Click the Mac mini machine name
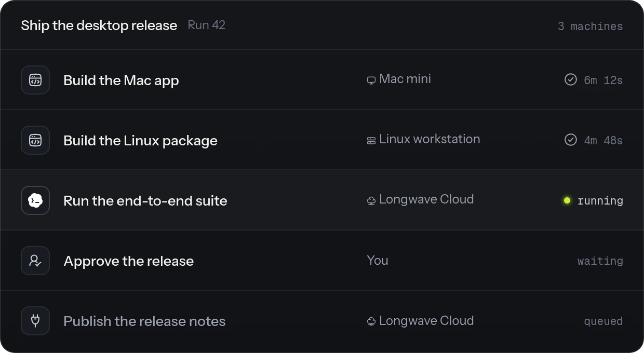The height and width of the screenshot is (353, 644). point(405,79)
